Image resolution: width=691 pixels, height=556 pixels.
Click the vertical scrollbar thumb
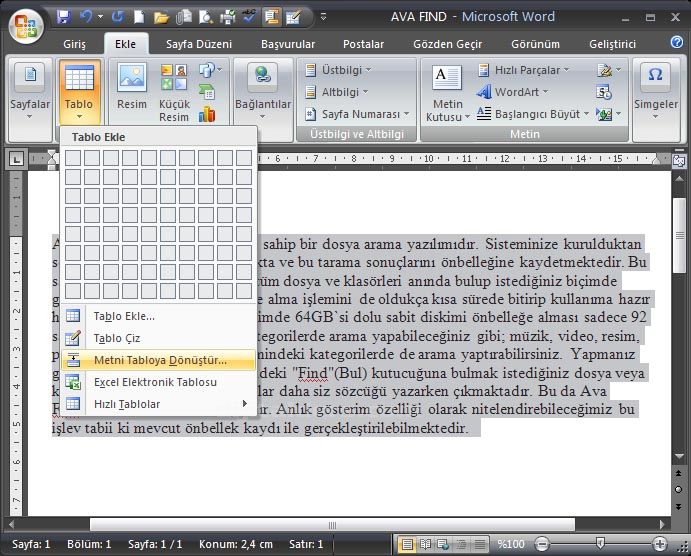point(679,236)
